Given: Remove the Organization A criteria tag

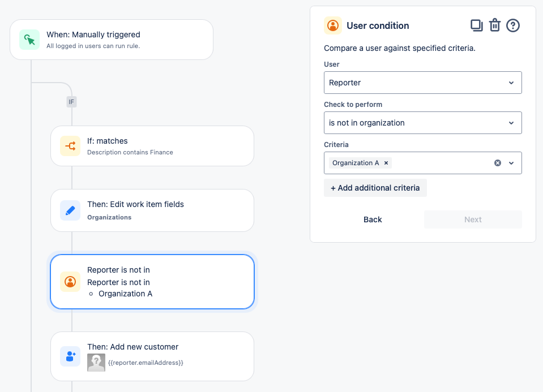Looking at the screenshot, I should (386, 163).
